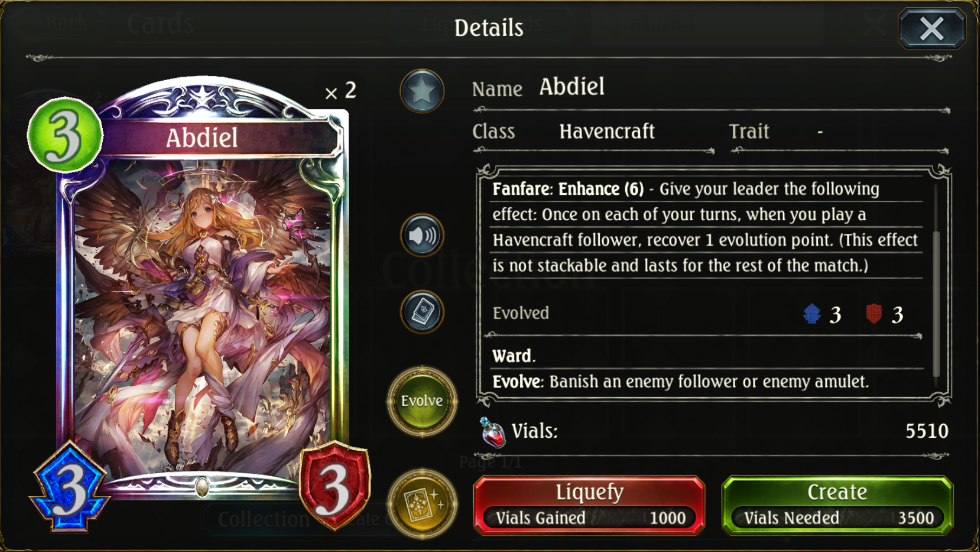Click the green cost 3 orb
This screenshot has width=980, height=552.
pyautogui.click(x=65, y=135)
